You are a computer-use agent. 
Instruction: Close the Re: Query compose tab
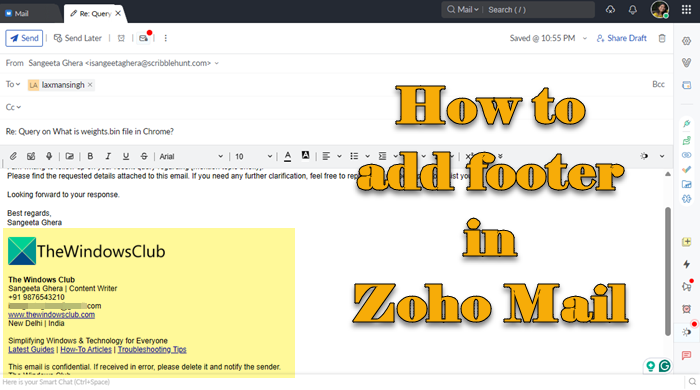(118, 13)
